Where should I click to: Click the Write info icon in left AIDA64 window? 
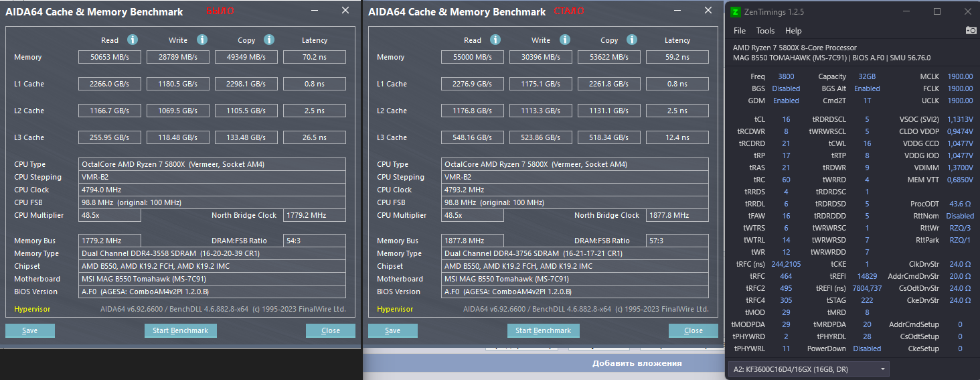coord(201,40)
